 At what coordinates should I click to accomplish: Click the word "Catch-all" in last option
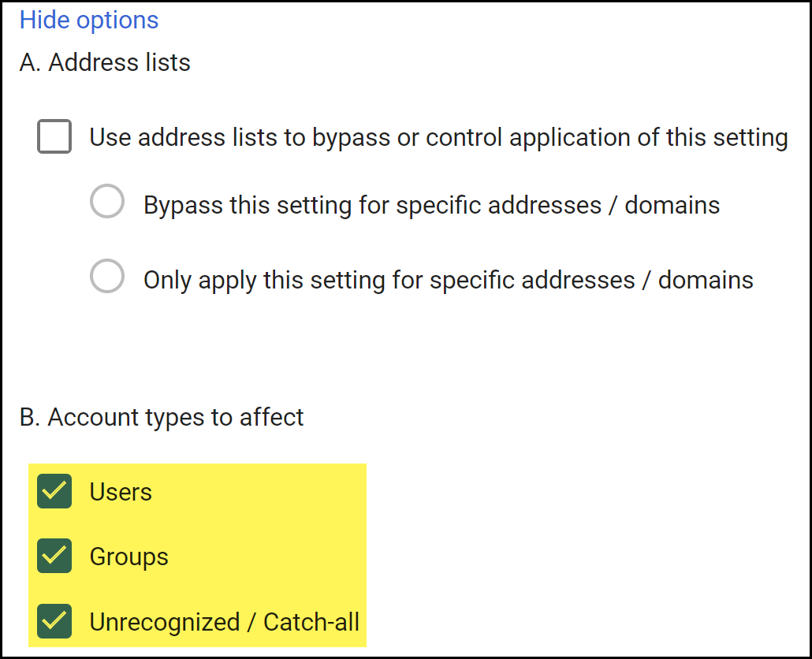[311, 622]
